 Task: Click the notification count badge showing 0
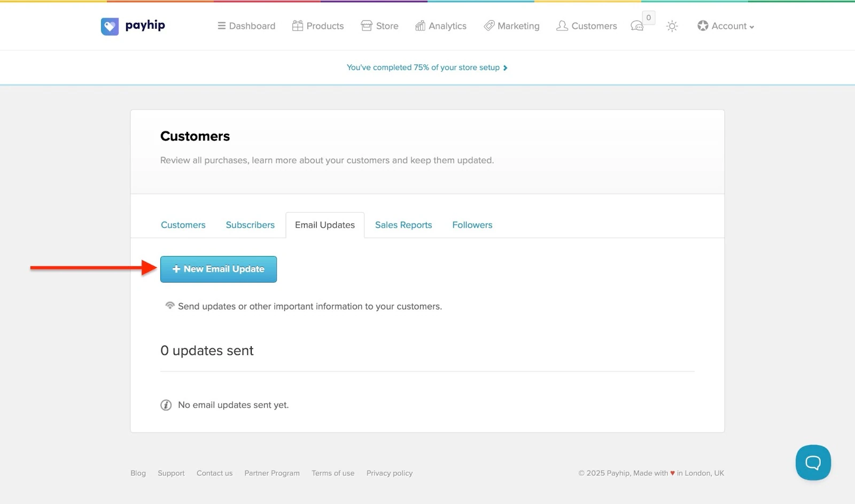click(x=649, y=18)
